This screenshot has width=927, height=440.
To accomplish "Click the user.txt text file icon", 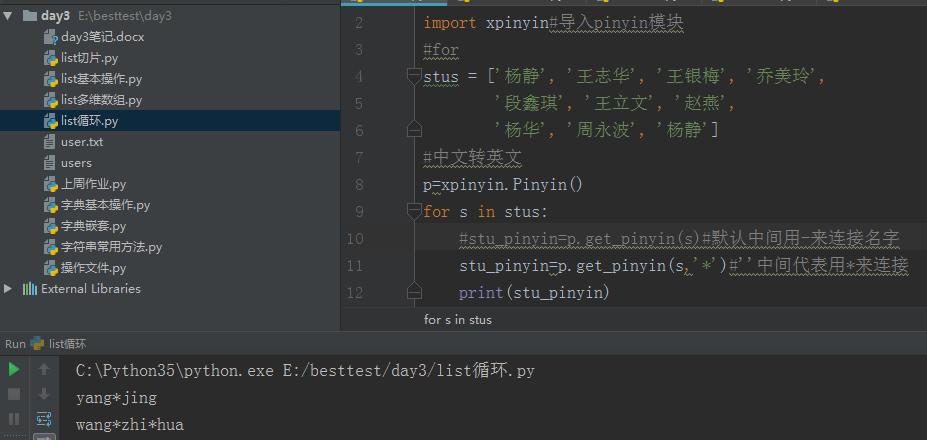I will [50, 142].
